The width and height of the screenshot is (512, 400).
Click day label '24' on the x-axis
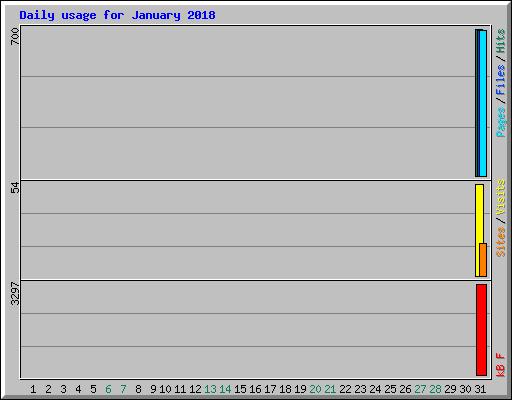375,389
